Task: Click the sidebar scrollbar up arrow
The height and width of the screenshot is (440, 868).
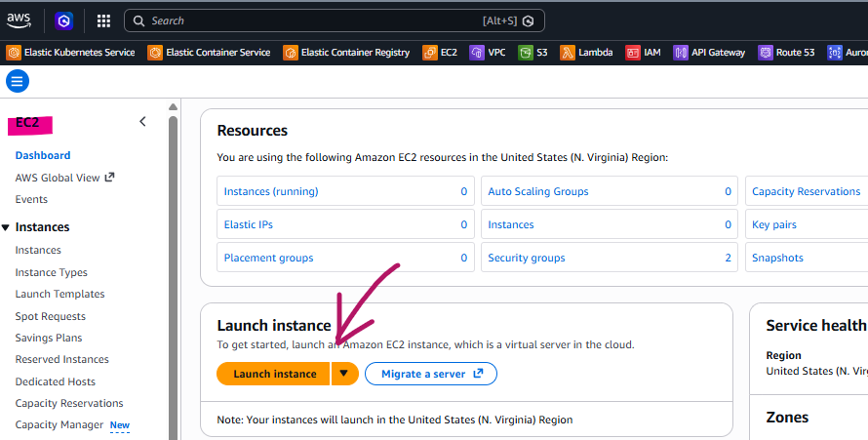Action: click(173, 106)
